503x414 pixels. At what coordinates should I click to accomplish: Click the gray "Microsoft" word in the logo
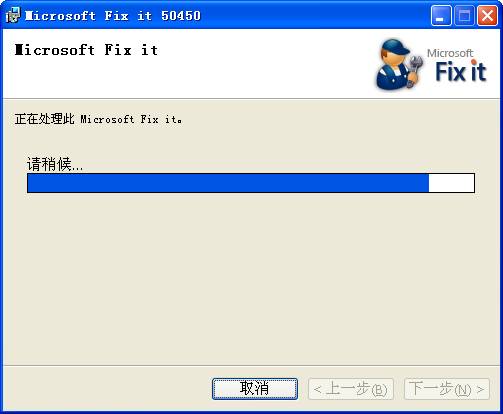coord(450,53)
